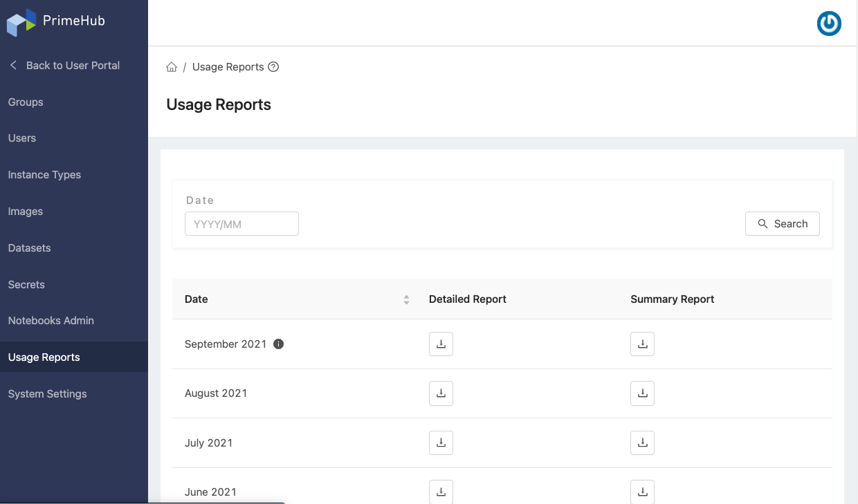Click the PrimeHub logo
Screen dimensions: 858x504
point(55,21)
